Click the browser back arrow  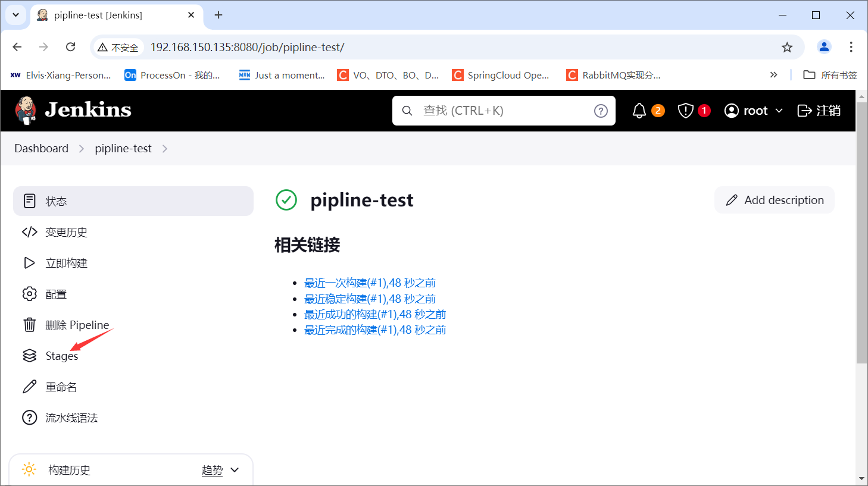[x=17, y=47]
